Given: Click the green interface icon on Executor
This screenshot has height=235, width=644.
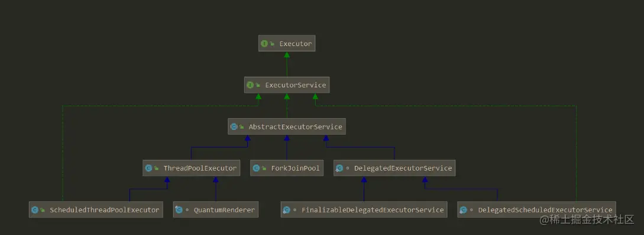Looking at the screenshot, I should pos(264,44).
